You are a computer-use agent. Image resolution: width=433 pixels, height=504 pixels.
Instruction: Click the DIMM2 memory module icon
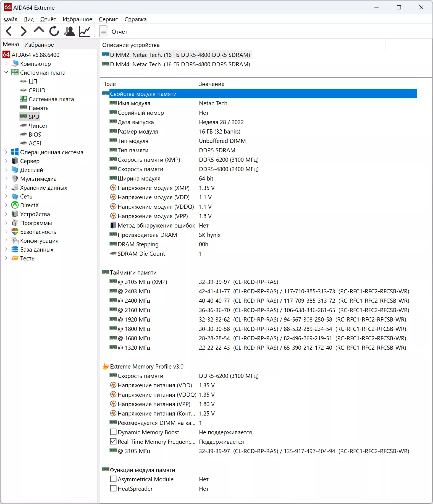(x=106, y=54)
